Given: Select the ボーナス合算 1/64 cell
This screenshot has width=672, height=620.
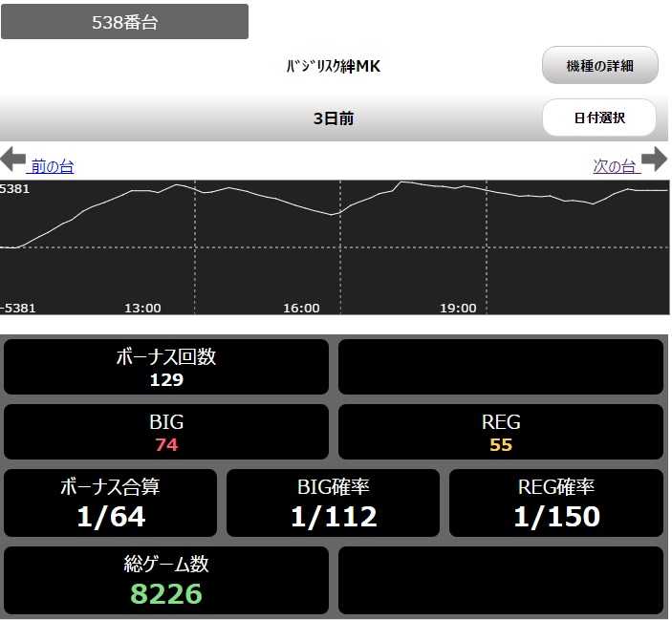Looking at the screenshot, I should coord(111,502).
